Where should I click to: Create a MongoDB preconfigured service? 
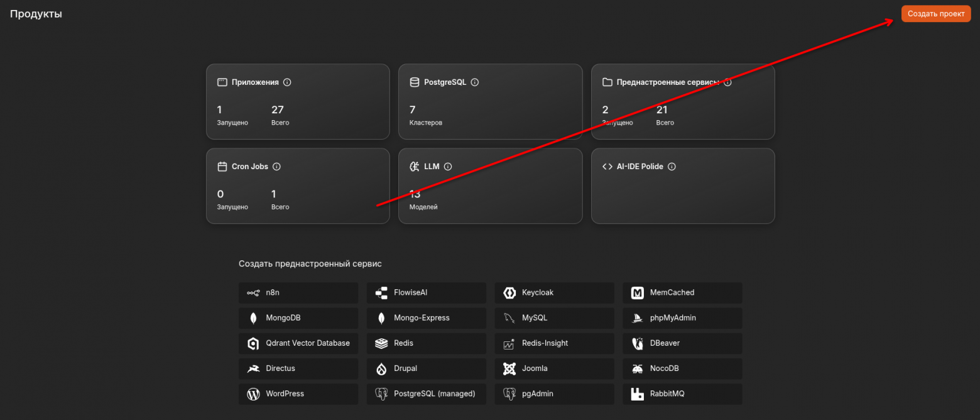click(x=298, y=318)
